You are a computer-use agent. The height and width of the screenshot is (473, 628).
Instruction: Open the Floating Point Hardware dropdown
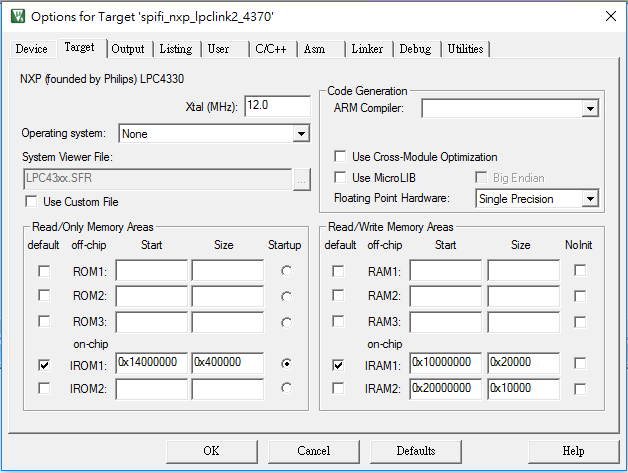590,199
